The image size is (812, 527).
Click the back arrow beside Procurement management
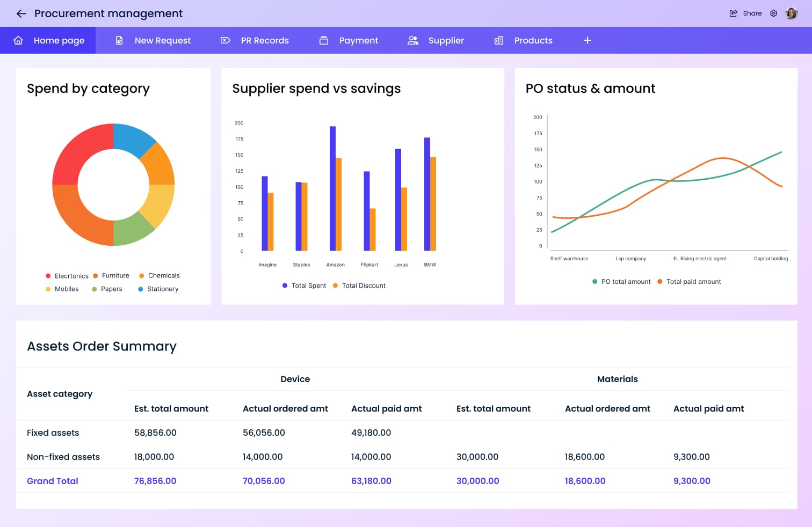click(21, 13)
